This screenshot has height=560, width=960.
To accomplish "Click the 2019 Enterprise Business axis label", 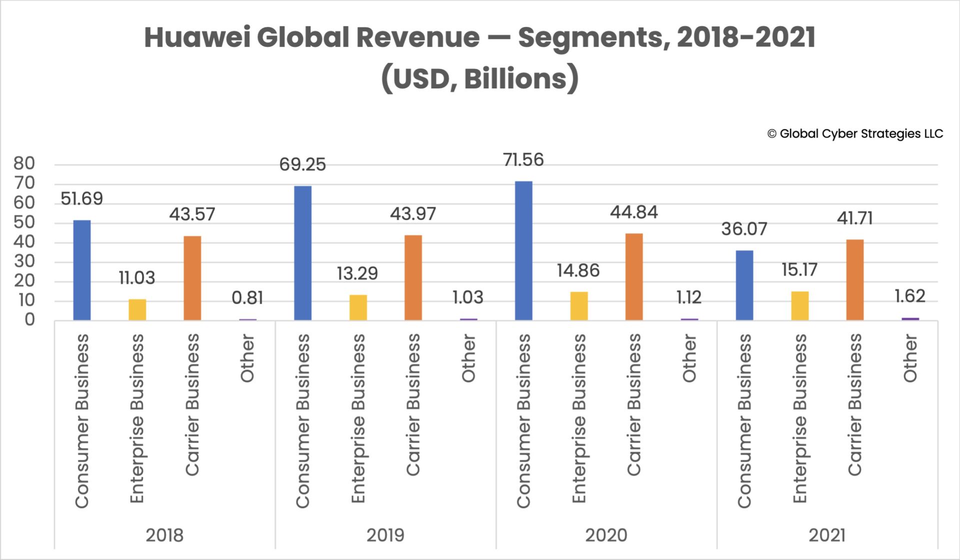I will (358, 419).
